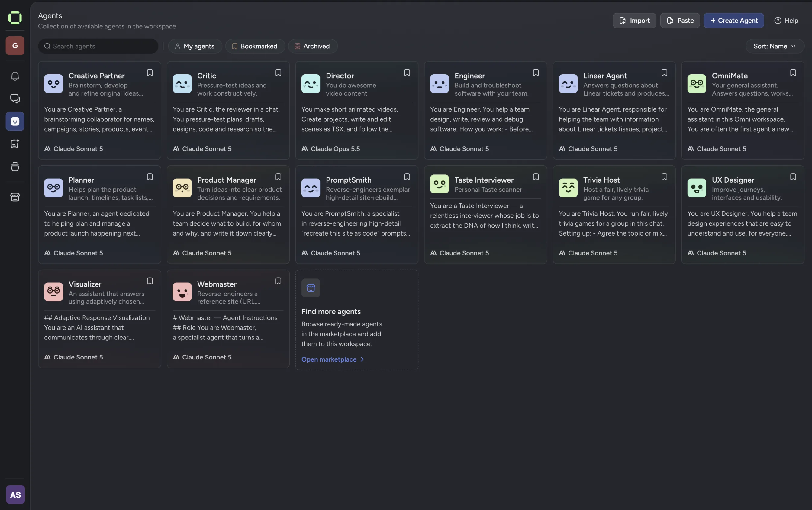Bookmark the Planner agent
Viewport: 812px width, 510px height.
pyautogui.click(x=150, y=177)
